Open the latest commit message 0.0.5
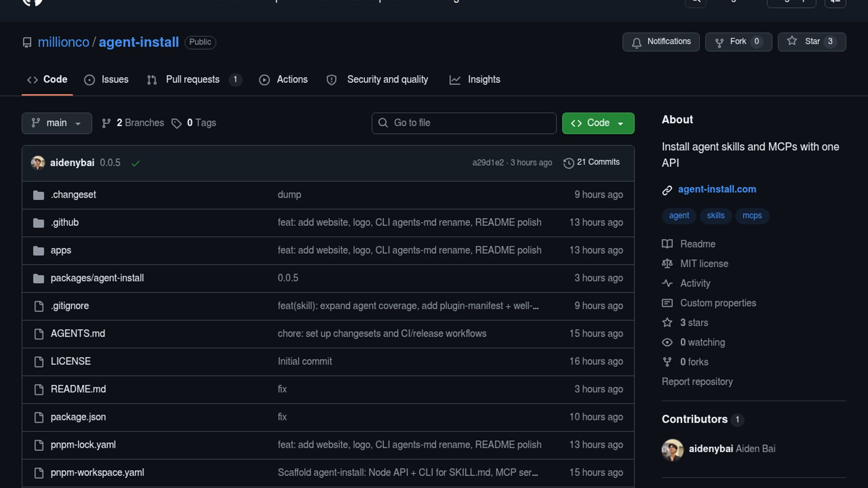 coord(110,163)
